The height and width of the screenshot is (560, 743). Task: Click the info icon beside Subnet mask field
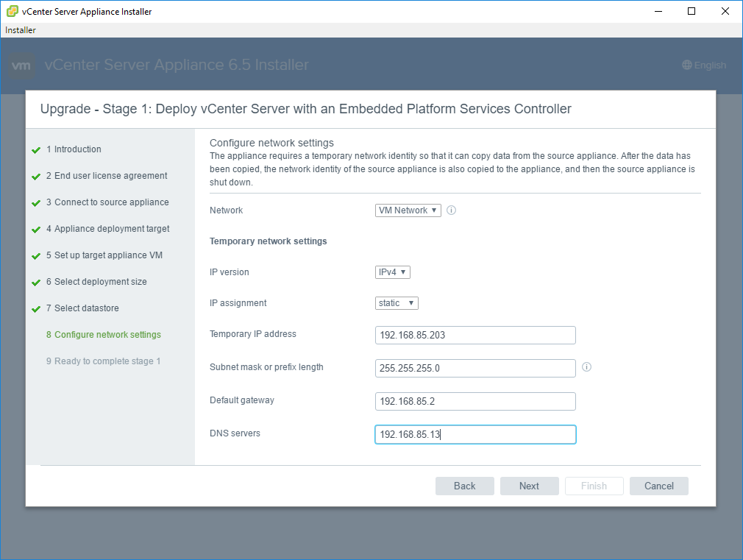point(586,367)
